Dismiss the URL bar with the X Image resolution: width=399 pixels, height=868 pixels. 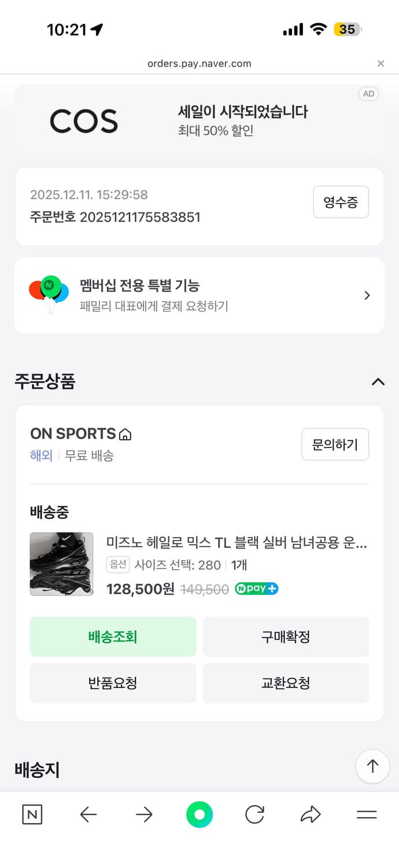[381, 64]
